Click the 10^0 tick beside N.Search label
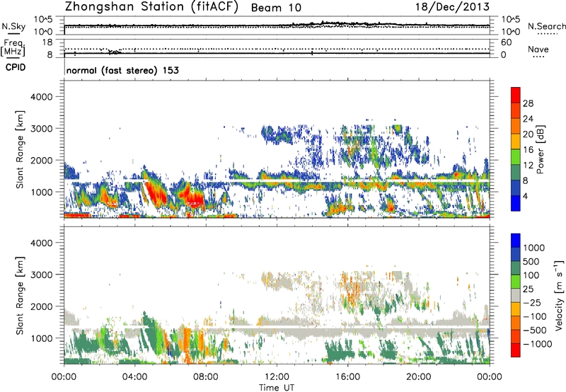The image size is (566, 392). [510, 32]
